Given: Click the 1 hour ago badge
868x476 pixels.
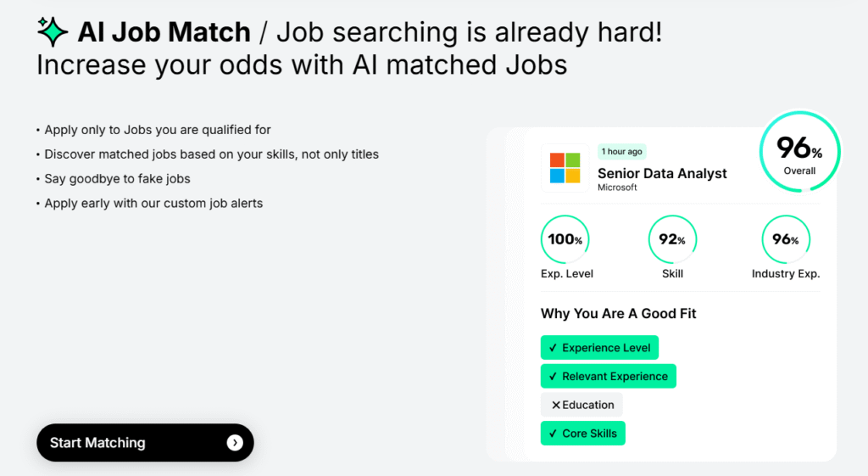Looking at the screenshot, I should click(622, 152).
